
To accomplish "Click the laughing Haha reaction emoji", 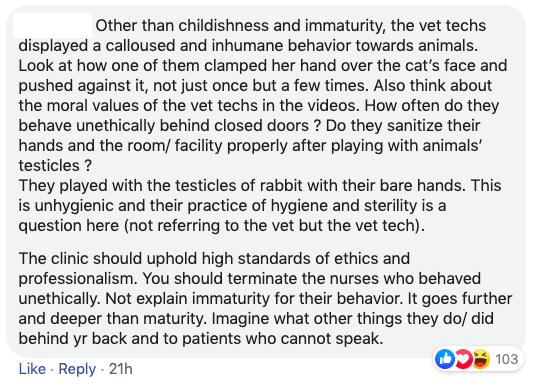I will (x=481, y=359).
